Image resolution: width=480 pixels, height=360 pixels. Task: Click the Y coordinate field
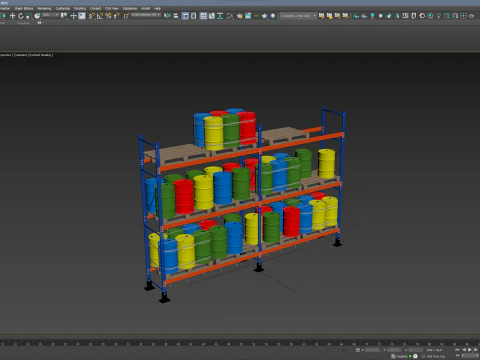pyautogui.click(x=394, y=350)
